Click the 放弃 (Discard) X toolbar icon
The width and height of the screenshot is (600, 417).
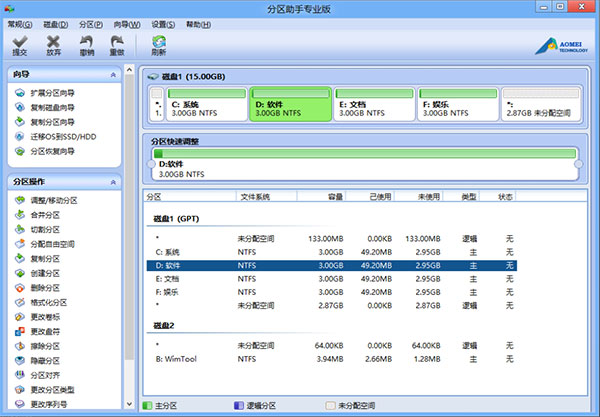tap(53, 45)
